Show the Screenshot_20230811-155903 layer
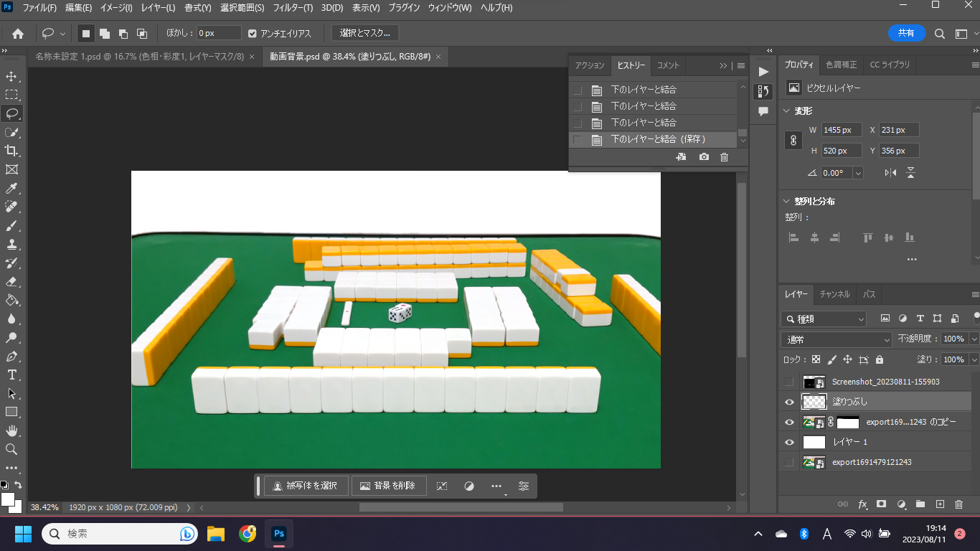This screenshot has height=551, width=980. [789, 382]
